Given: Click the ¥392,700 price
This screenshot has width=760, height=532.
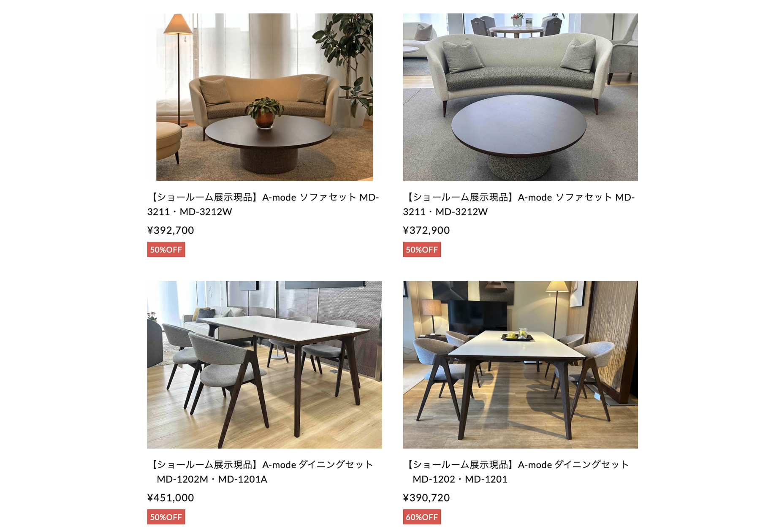Looking at the screenshot, I should tap(171, 230).
